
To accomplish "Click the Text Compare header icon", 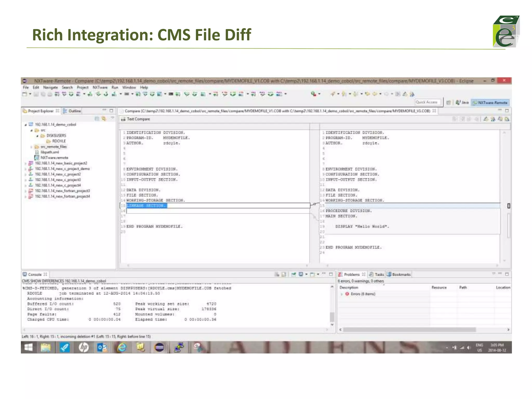I will point(123,119).
